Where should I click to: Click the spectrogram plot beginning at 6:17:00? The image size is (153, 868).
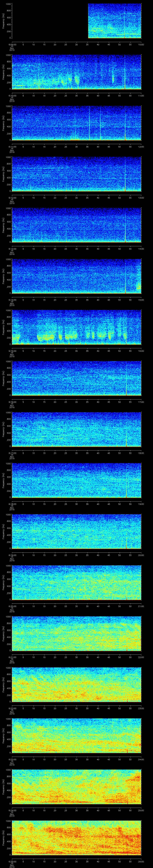(77, 429)
